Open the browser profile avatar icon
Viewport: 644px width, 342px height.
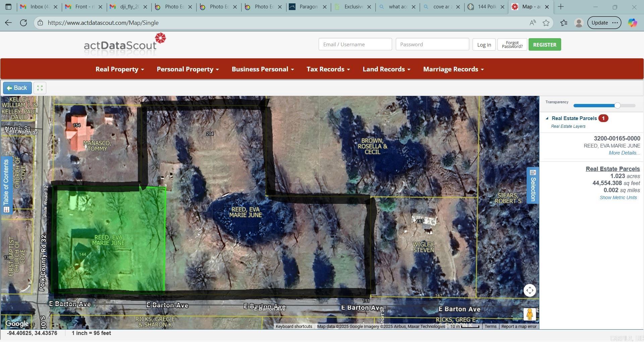tap(579, 23)
